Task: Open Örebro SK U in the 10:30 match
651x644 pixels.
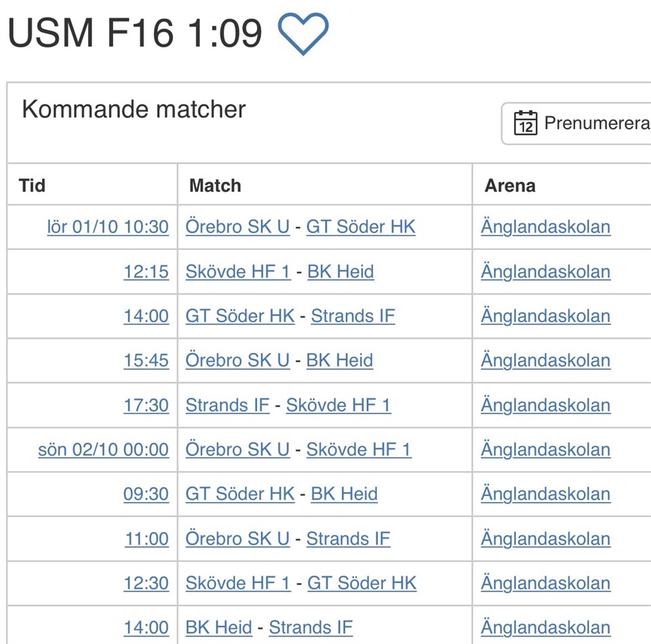Action: tap(237, 227)
